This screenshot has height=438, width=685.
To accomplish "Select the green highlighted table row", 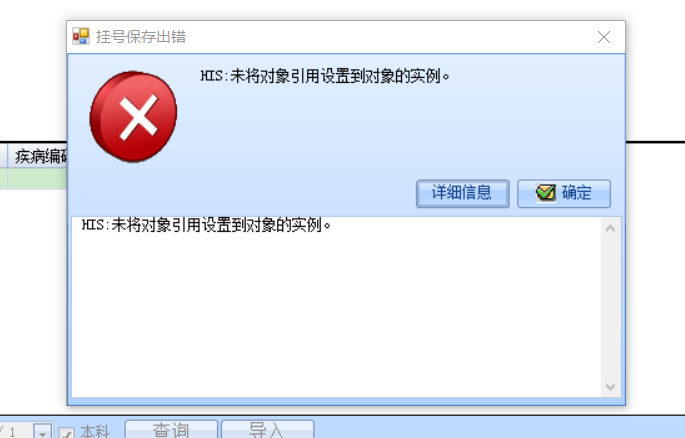I will [34, 179].
